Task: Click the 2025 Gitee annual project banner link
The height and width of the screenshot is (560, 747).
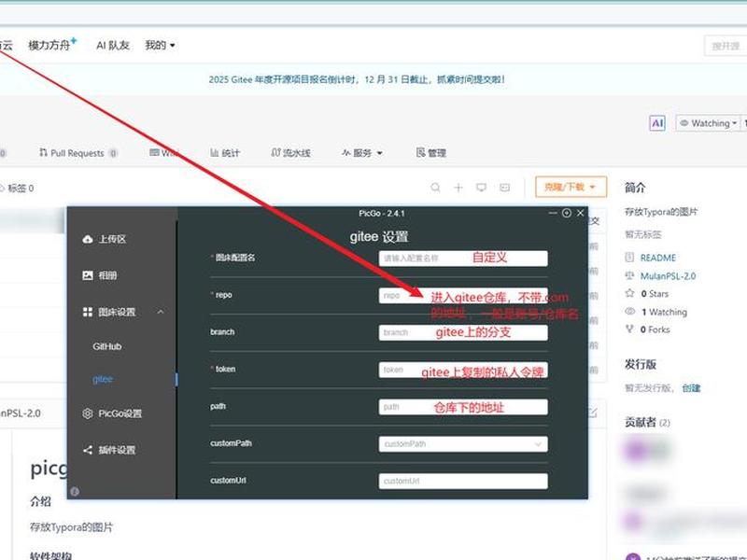Action: coord(357,79)
